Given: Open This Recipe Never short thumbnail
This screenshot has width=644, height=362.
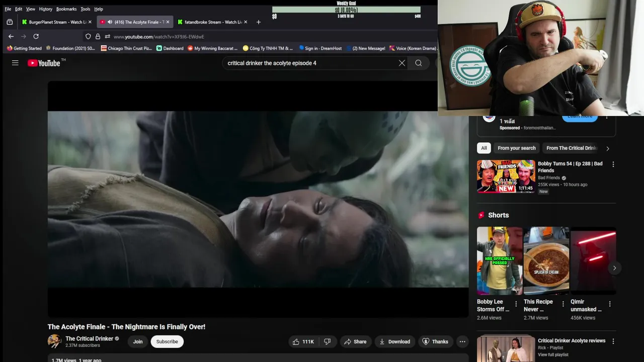Looking at the screenshot, I should click(x=546, y=260).
